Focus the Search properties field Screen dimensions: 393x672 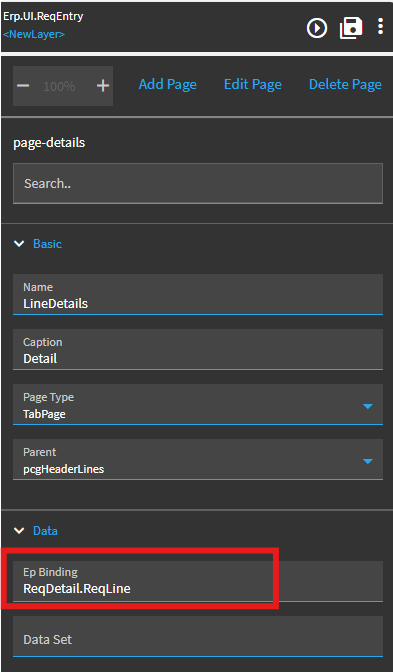198,183
